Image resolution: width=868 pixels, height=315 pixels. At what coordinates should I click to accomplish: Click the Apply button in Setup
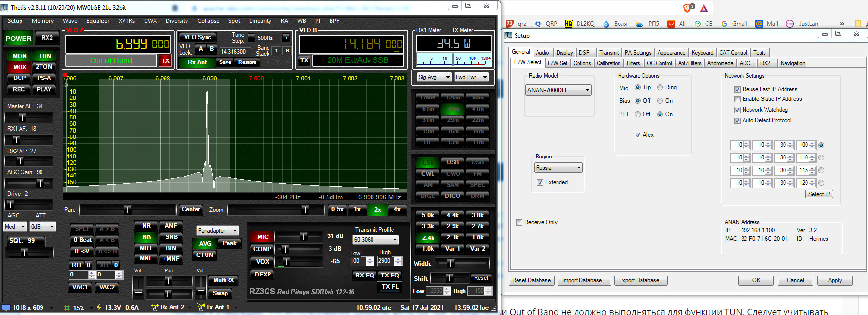coord(835,280)
